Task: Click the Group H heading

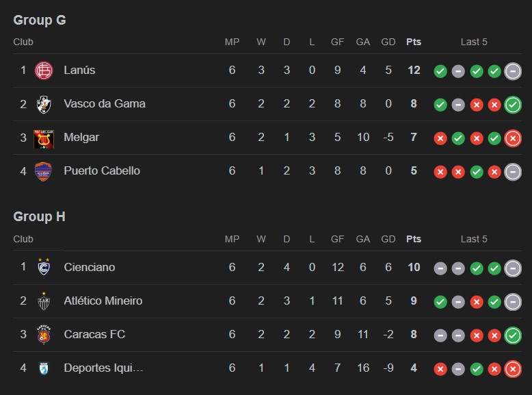Action: coord(40,217)
